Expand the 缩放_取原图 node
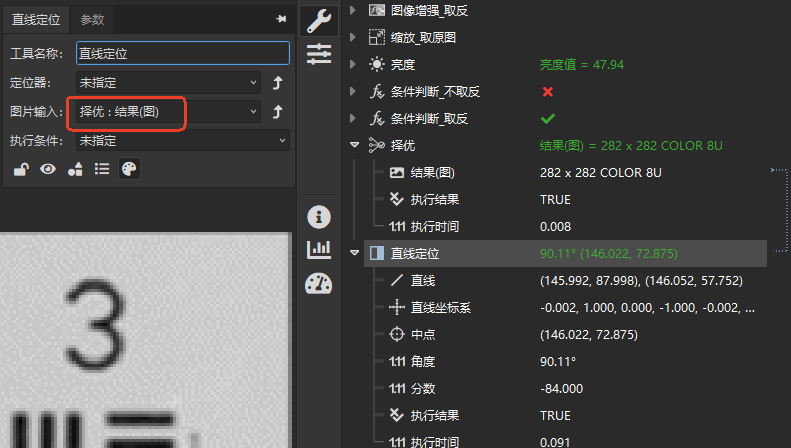Viewport: 791px width, 448px height. click(353, 37)
